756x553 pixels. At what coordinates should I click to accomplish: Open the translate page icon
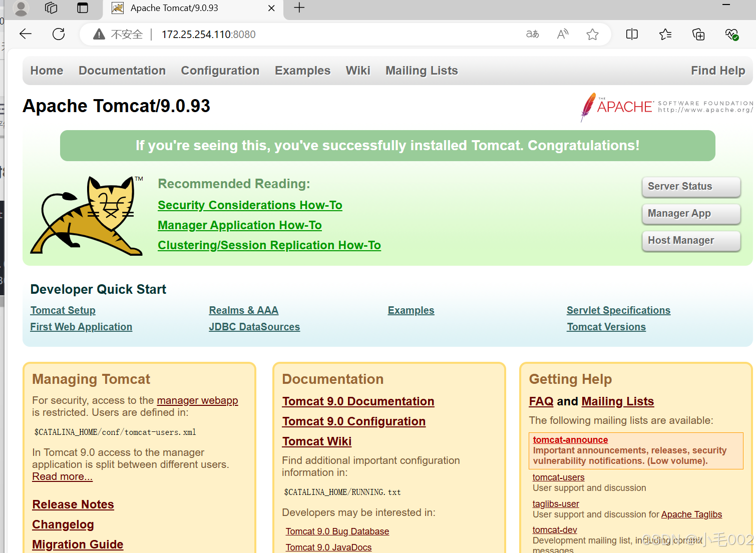click(533, 34)
